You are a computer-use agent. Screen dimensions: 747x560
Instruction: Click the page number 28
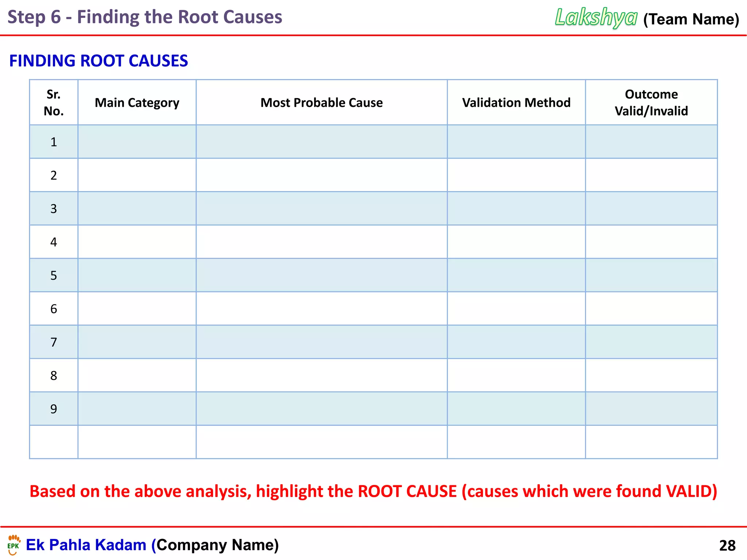(x=727, y=546)
